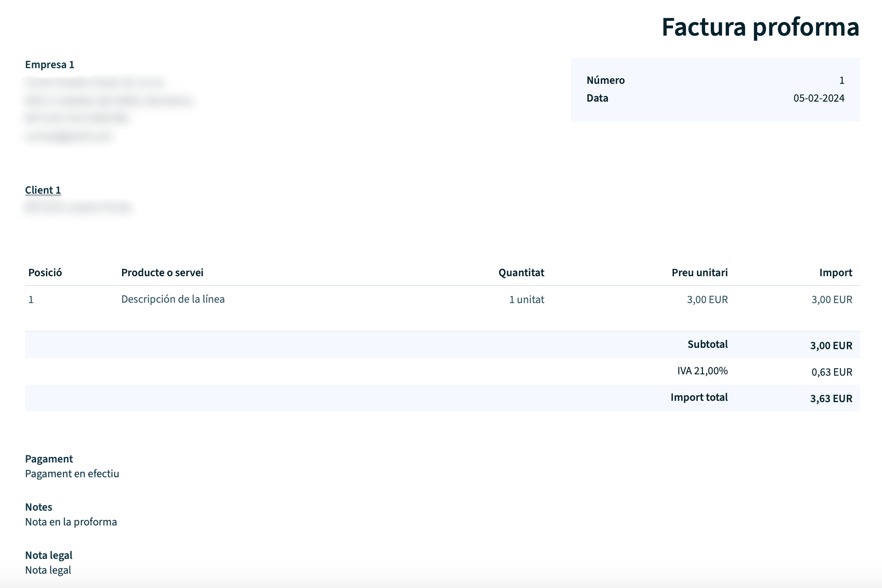Click the Preu unitari column header
Image resolution: width=882 pixels, height=588 pixels.
coord(699,273)
